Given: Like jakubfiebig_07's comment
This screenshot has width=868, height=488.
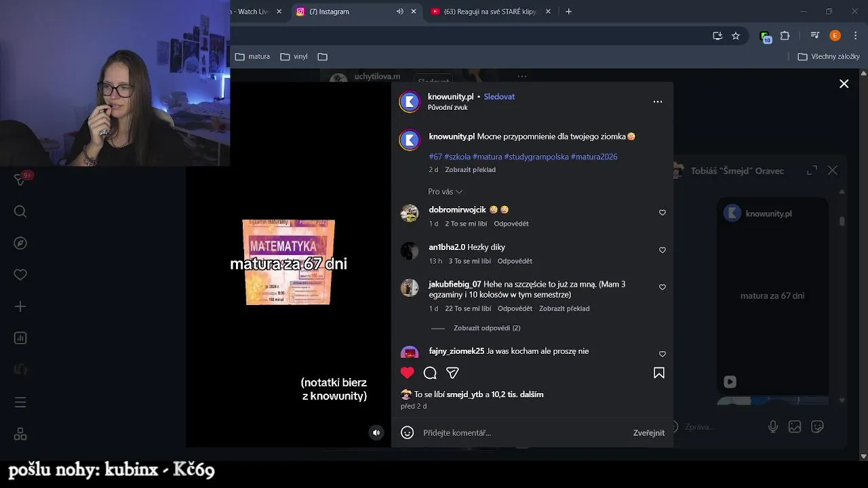Looking at the screenshot, I should (663, 287).
